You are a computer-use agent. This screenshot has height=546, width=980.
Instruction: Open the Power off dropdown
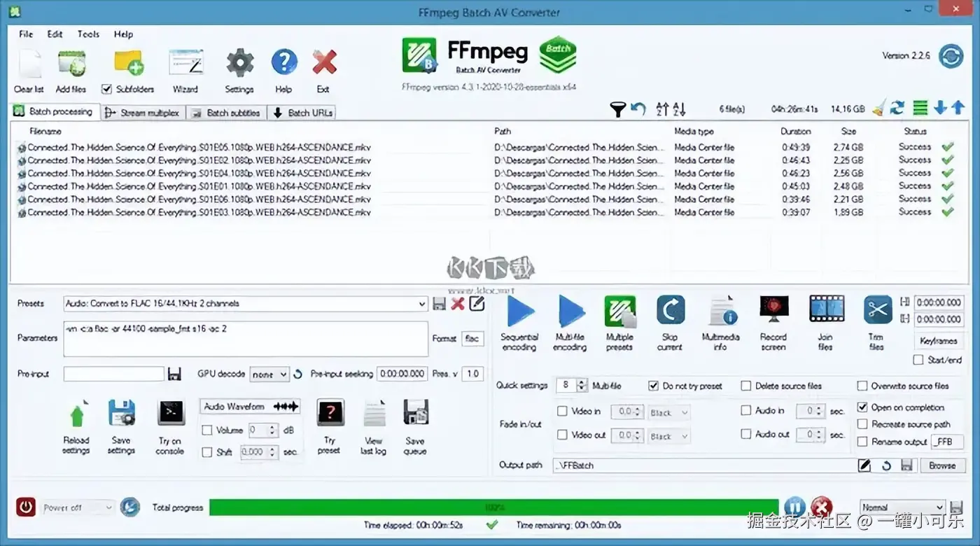(x=77, y=507)
